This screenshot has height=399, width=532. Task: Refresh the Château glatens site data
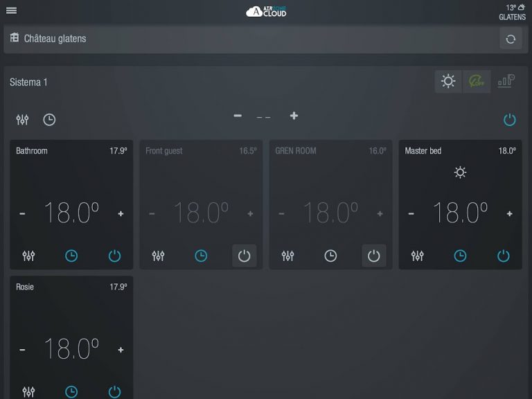(x=511, y=39)
